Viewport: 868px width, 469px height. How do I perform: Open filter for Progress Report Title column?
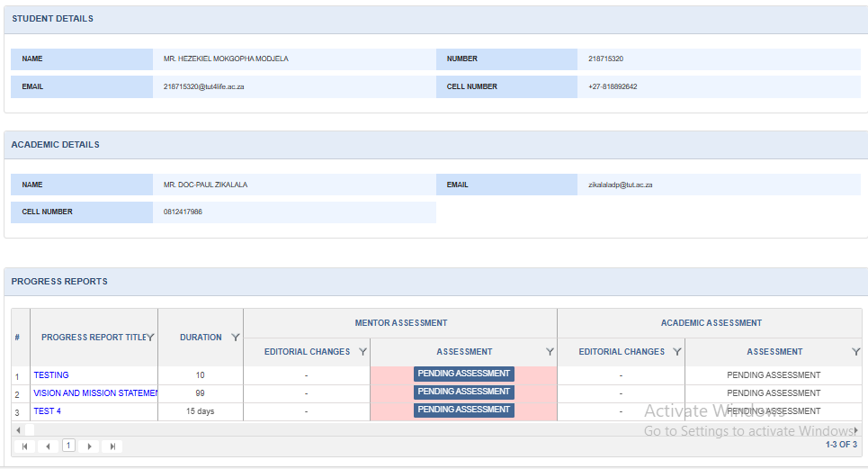pos(150,338)
